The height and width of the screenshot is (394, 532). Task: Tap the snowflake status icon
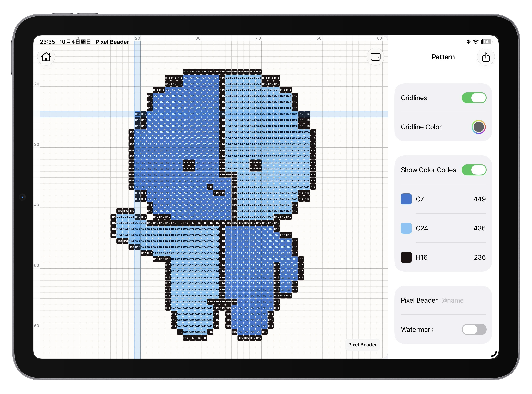click(x=468, y=42)
